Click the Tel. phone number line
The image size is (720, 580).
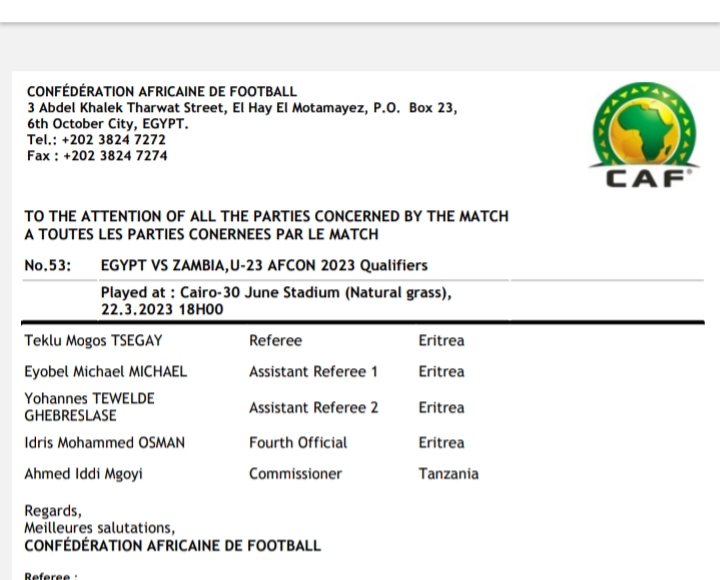coord(96,140)
